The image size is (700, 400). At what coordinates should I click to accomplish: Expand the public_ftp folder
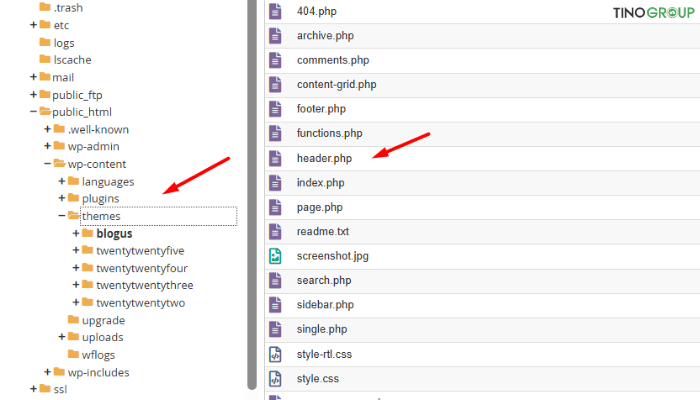pos(33,94)
